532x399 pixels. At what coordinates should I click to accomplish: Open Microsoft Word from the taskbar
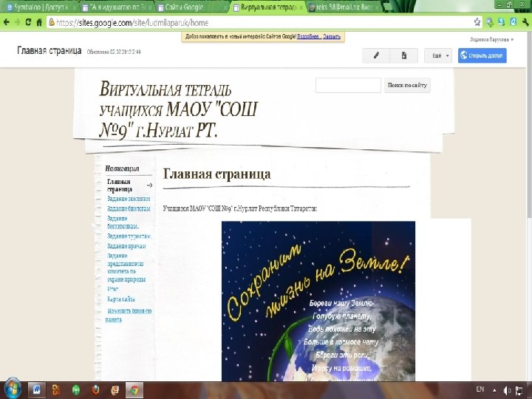36,390
